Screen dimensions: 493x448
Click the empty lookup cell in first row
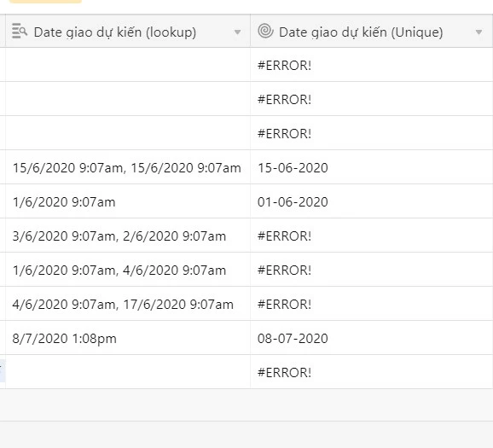coord(128,65)
